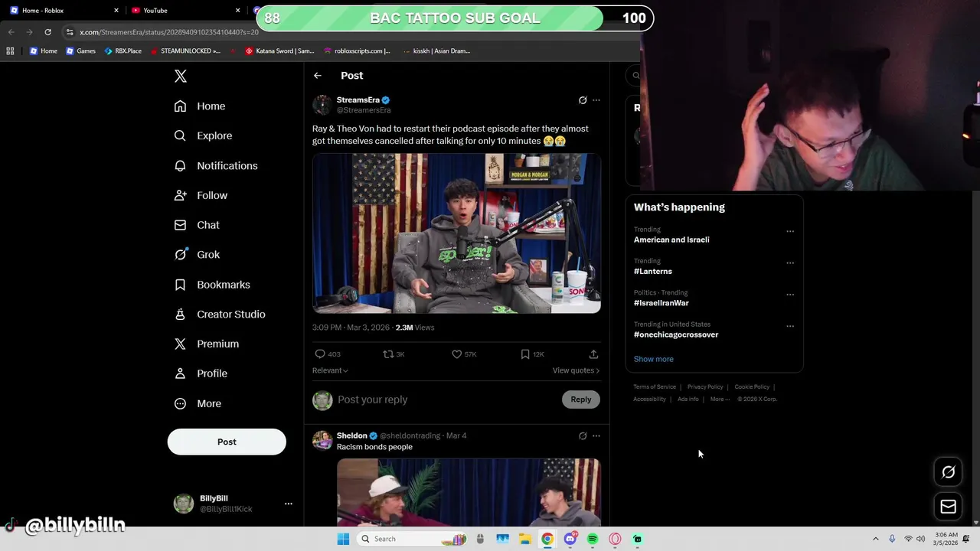The height and width of the screenshot is (551, 980).
Task: Open options for the #Lanterns trend
Action: coord(790,262)
